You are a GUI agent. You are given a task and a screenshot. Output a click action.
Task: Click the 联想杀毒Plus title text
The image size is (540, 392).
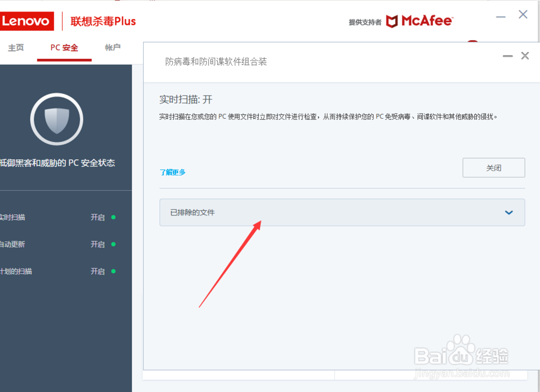(x=103, y=21)
